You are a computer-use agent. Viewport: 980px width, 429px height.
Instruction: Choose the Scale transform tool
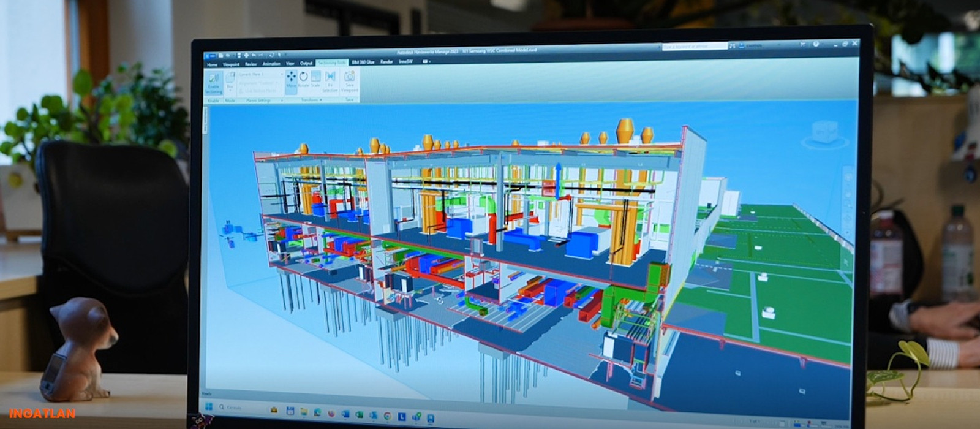[315, 80]
